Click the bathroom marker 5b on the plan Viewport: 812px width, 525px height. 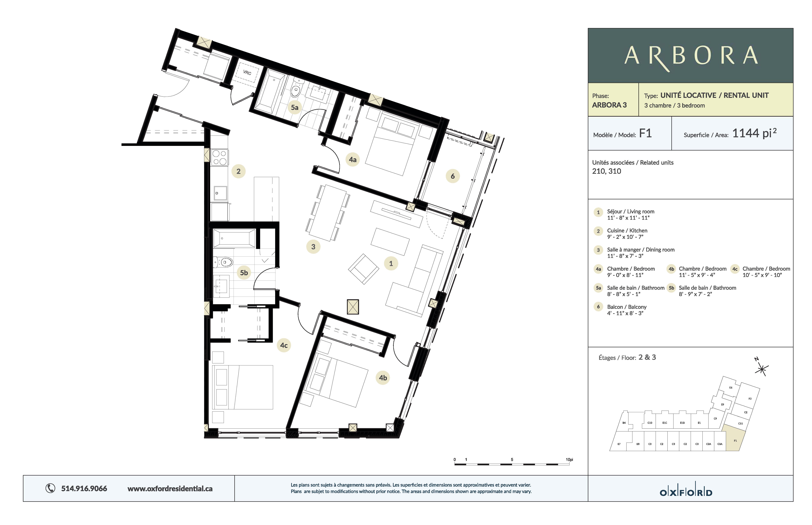pos(244,273)
